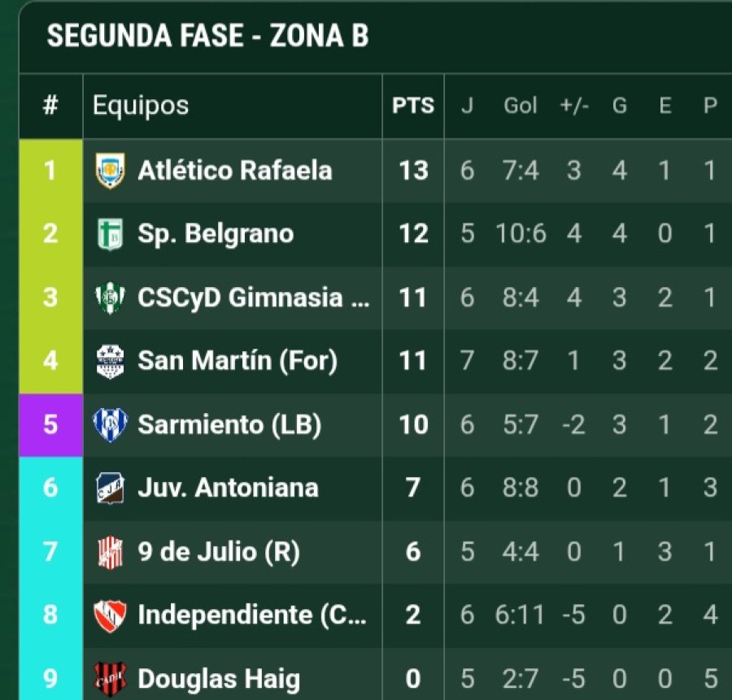This screenshot has width=732, height=700.
Task: Click the cyan position 6 cell
Action: coord(50,488)
